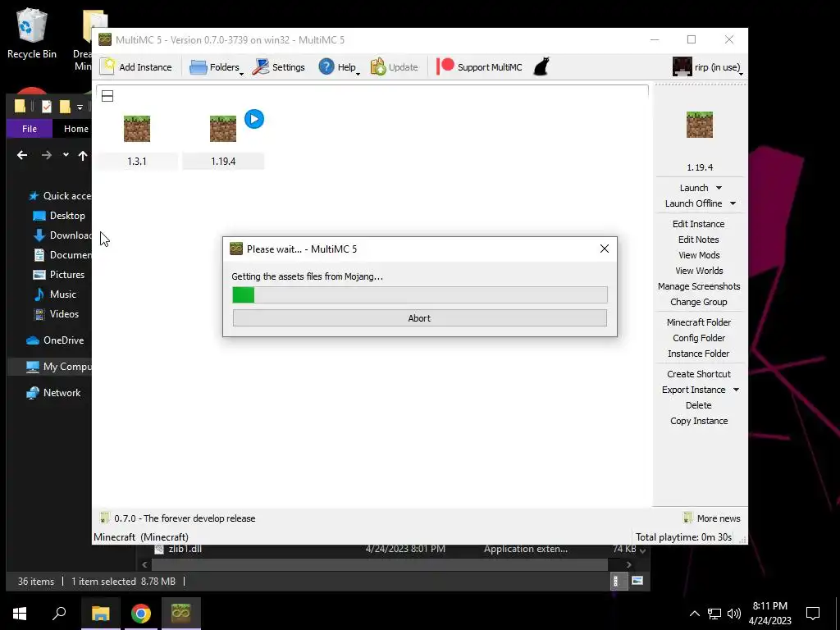Select Quick access in the navigation pane
Screen dimensions: 840x630
pos(59,195)
